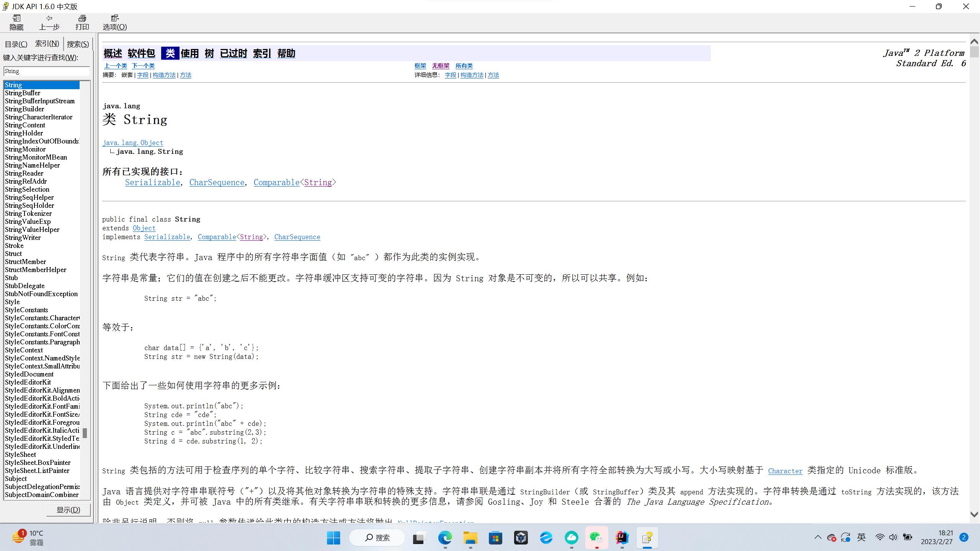Click the 无框架 no-frames link
Screen dimensions: 980x551
click(441, 66)
